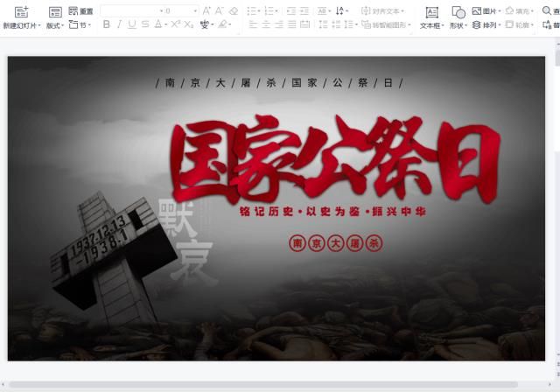Viewport: 560px width, 392px height.
Task: Decrease font size with smaller A icon
Action: (x=219, y=11)
